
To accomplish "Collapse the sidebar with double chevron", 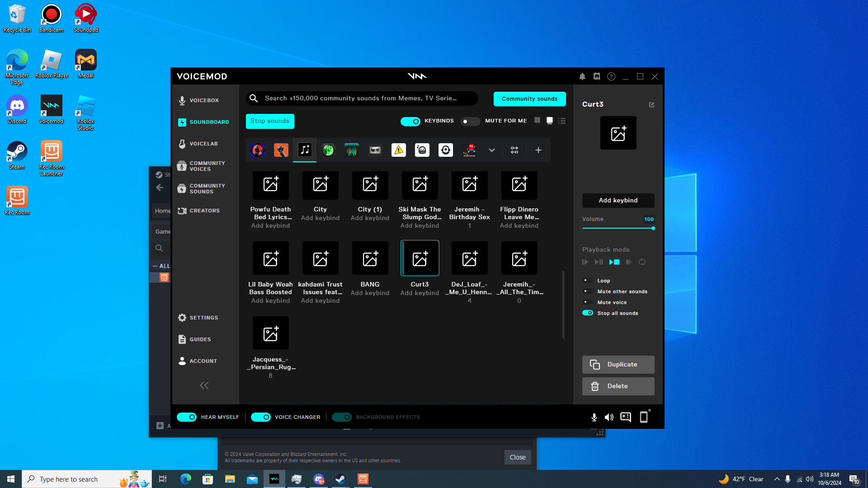I will coord(204,385).
